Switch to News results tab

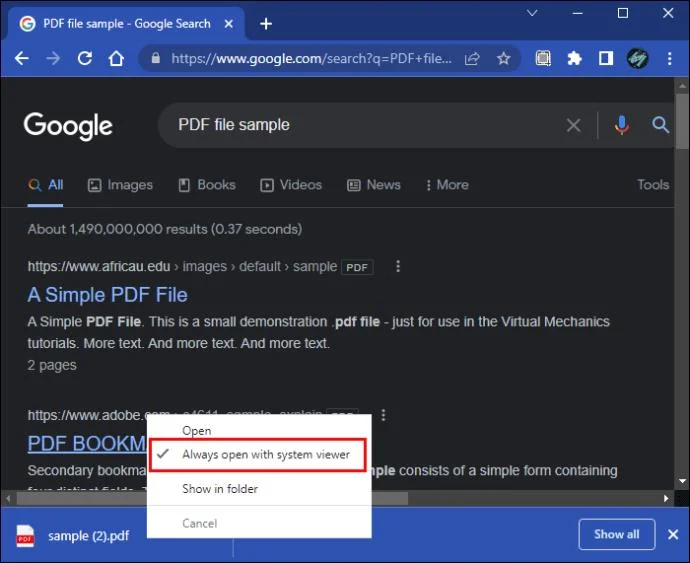[374, 185]
